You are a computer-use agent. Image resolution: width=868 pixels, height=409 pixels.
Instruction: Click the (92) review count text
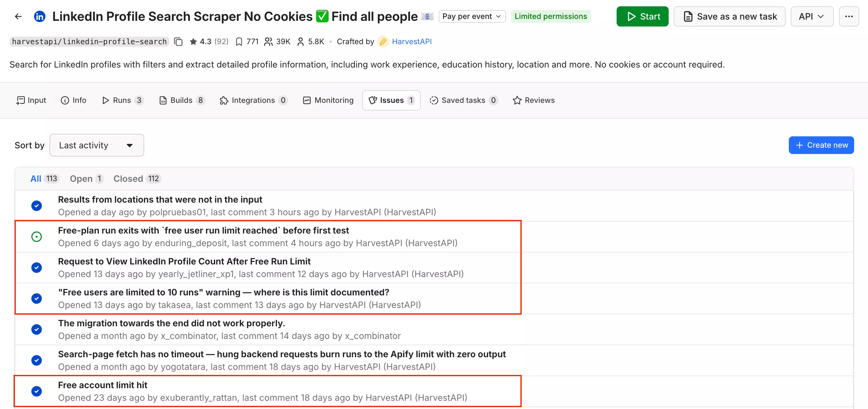click(x=221, y=41)
